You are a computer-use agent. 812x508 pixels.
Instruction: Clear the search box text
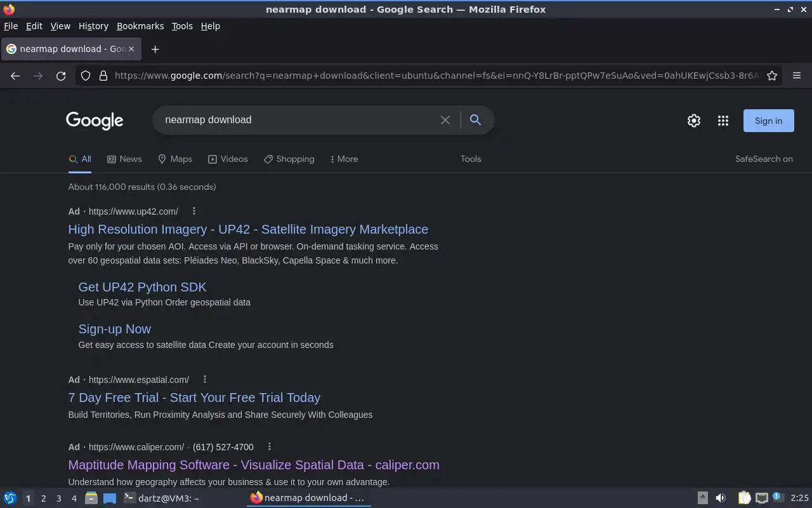445,120
